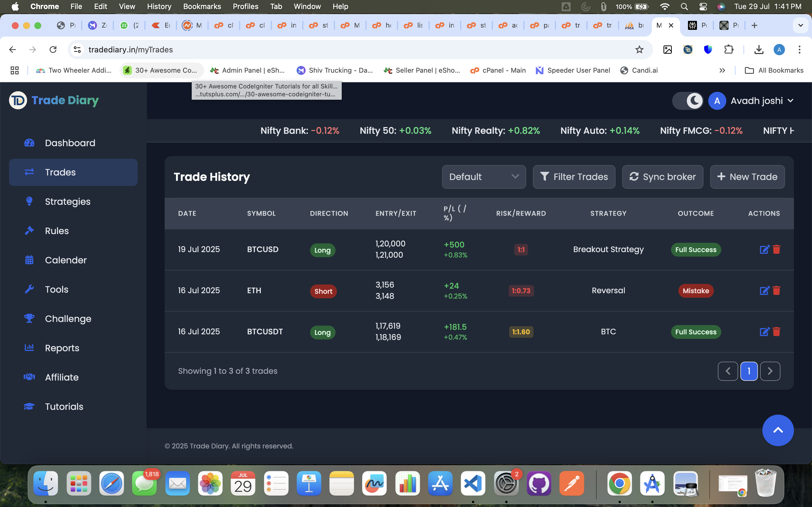The height and width of the screenshot is (507, 812).
Task: Open Chrome extensions puzzle icon
Action: pos(729,50)
